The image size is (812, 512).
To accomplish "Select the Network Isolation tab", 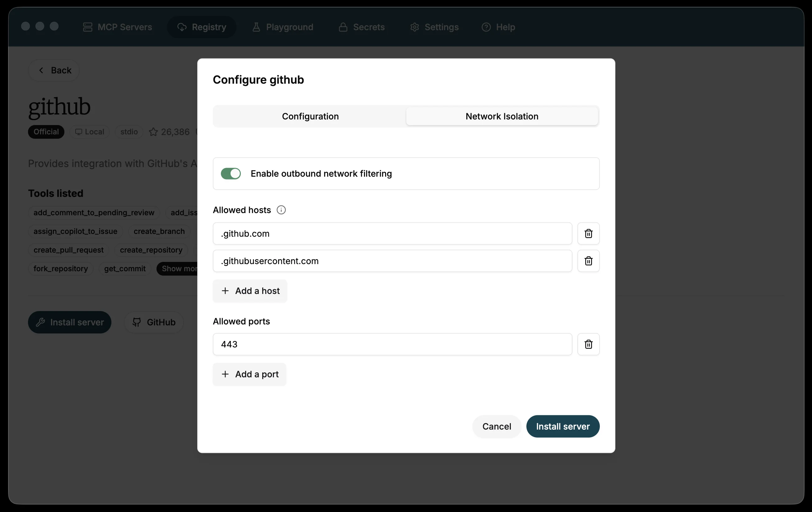I will click(x=502, y=116).
